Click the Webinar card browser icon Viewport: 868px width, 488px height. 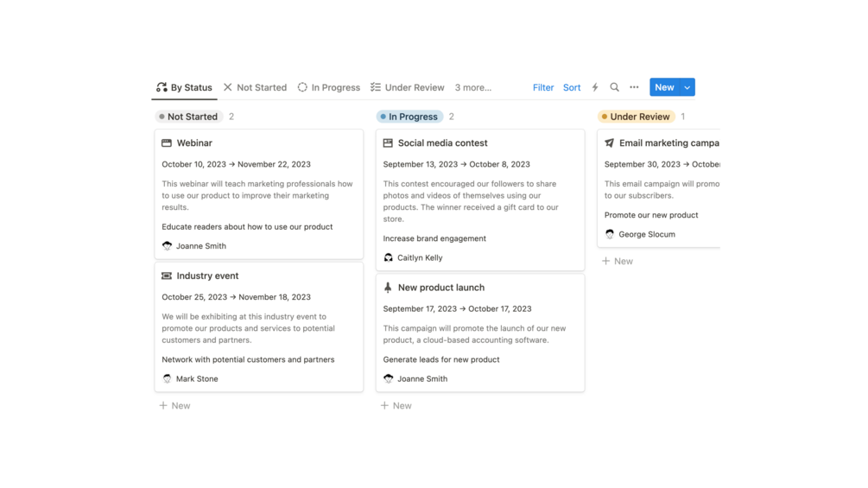point(167,143)
